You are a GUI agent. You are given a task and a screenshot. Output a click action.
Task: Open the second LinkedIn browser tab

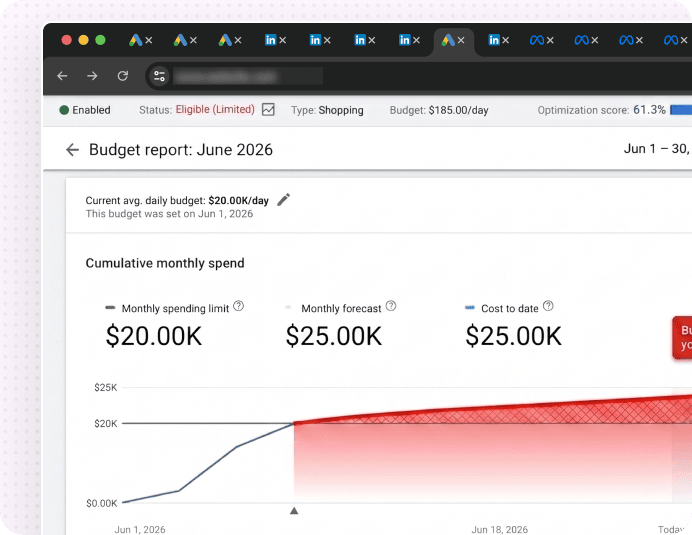click(x=315, y=40)
